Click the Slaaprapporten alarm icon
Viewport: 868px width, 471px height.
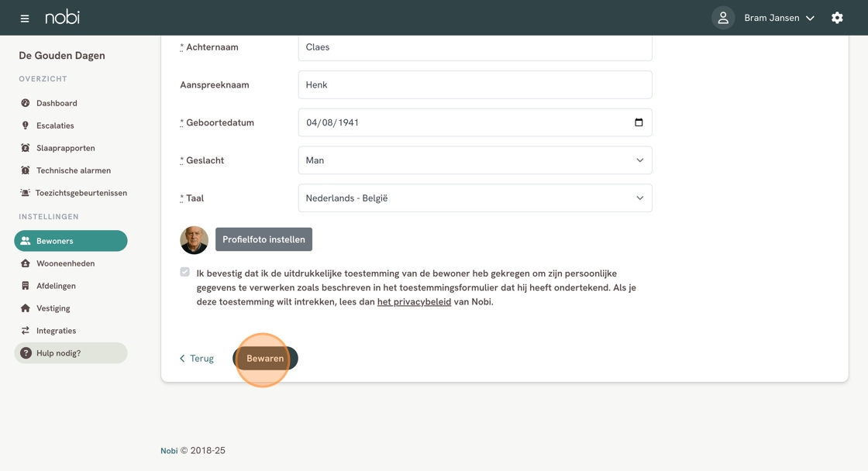tap(26, 148)
